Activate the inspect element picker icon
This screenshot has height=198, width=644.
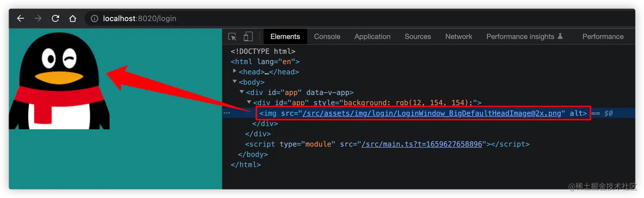pyautogui.click(x=232, y=37)
